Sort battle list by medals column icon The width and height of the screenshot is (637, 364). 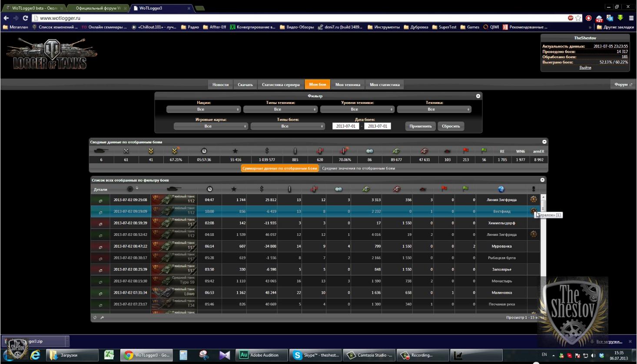click(534, 189)
